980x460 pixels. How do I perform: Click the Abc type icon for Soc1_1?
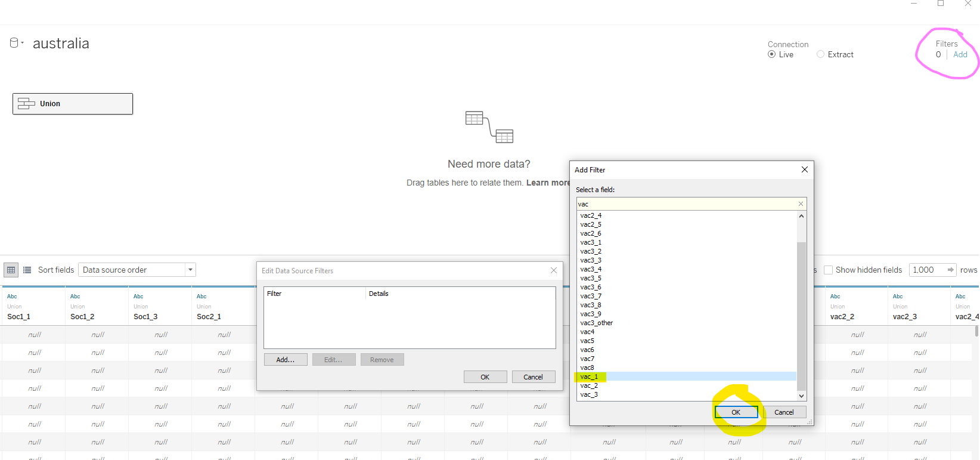(12, 297)
